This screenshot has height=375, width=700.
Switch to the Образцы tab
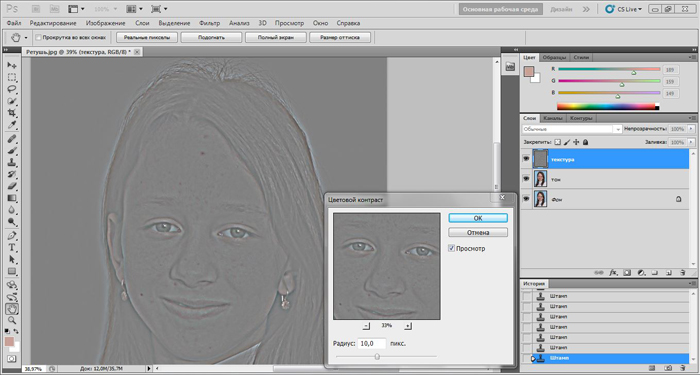tap(554, 58)
